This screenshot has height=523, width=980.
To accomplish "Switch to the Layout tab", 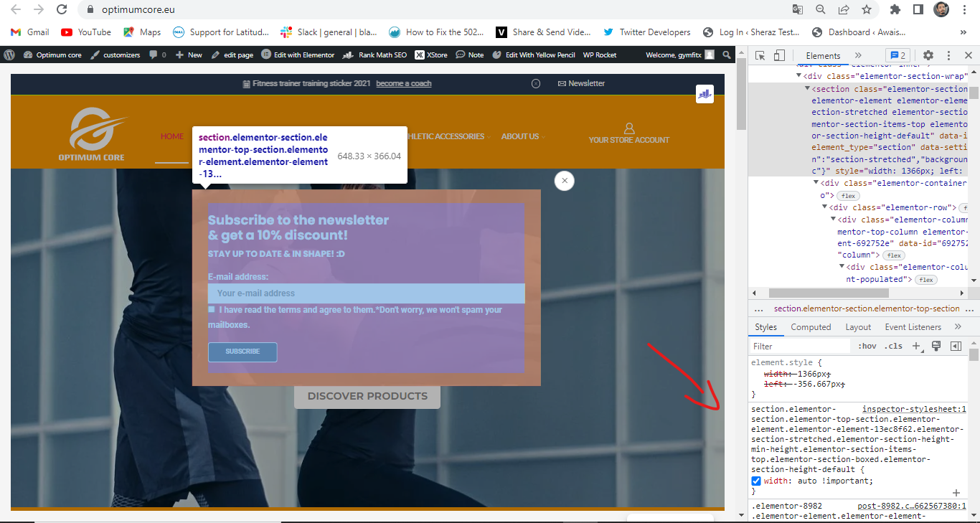I will pyautogui.click(x=858, y=327).
